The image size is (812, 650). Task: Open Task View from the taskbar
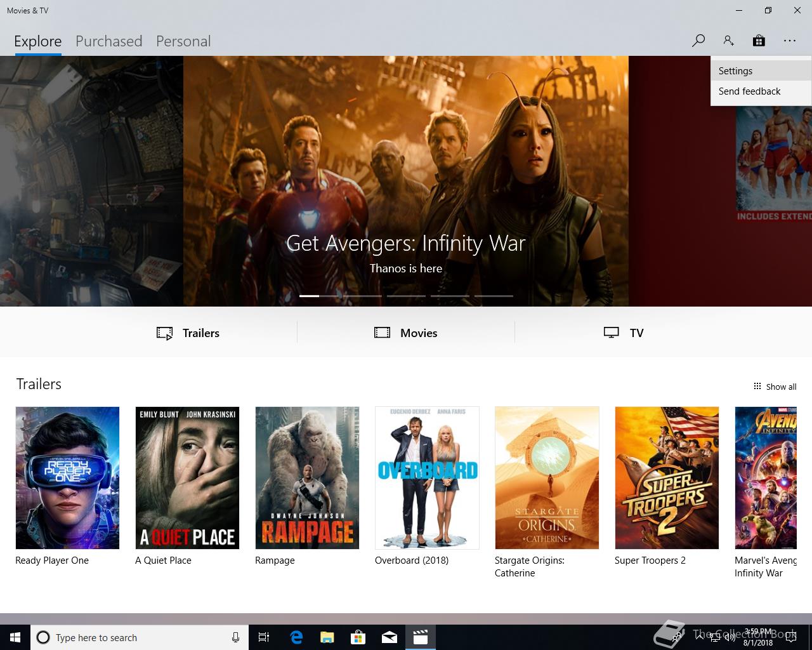[264, 637]
